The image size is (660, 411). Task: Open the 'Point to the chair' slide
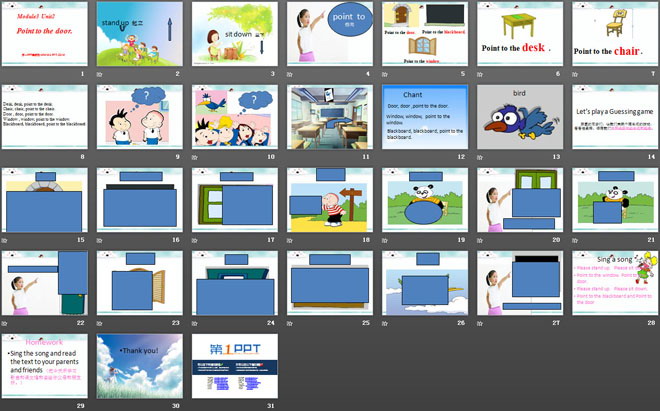[615, 33]
